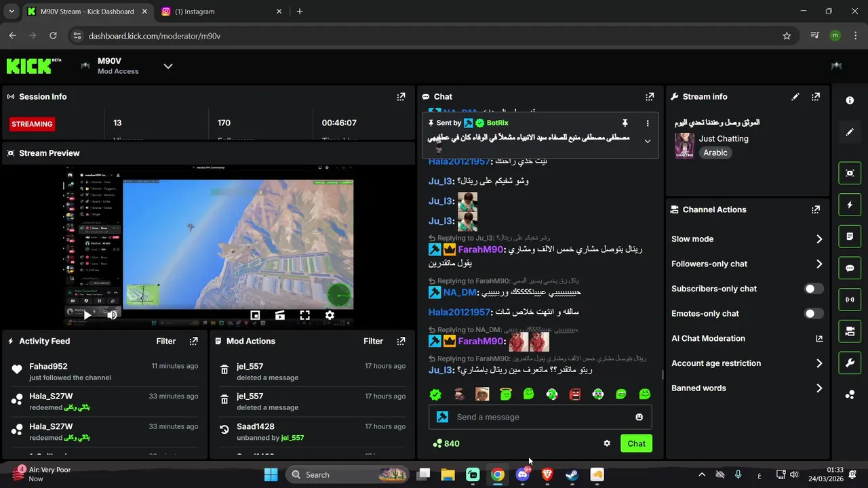Open Steam from the taskbar
This screenshot has height=488, width=868.
(x=572, y=474)
